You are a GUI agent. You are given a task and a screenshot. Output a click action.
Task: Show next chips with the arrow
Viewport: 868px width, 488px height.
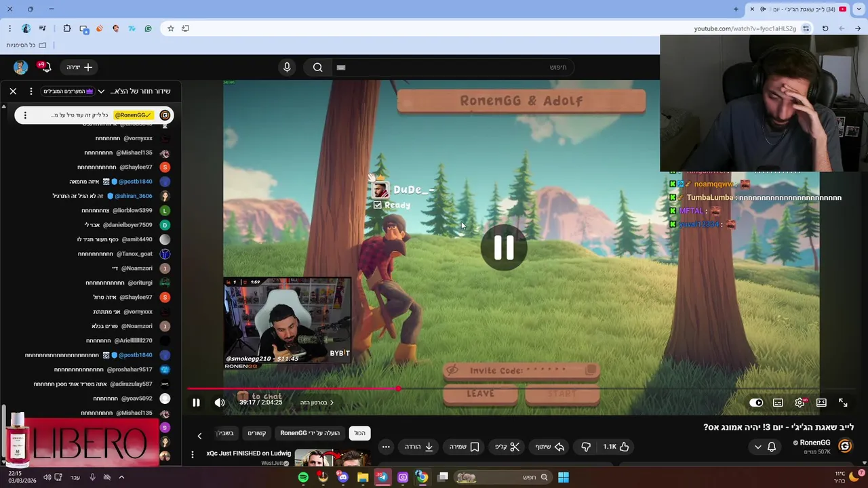(x=199, y=436)
